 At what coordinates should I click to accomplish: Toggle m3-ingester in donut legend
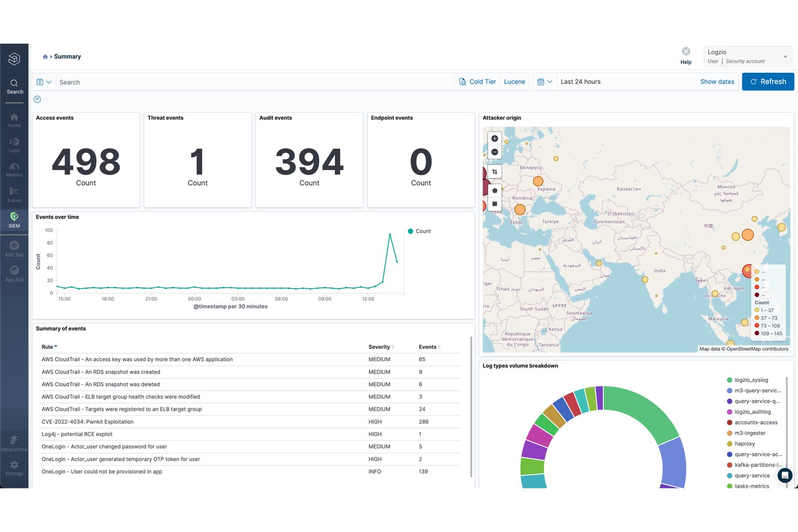click(746, 433)
